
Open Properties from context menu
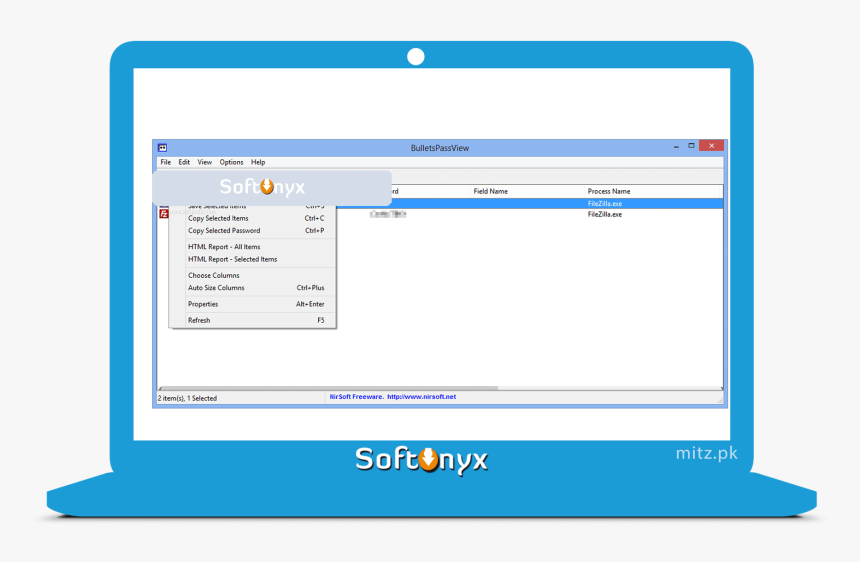tap(253, 304)
